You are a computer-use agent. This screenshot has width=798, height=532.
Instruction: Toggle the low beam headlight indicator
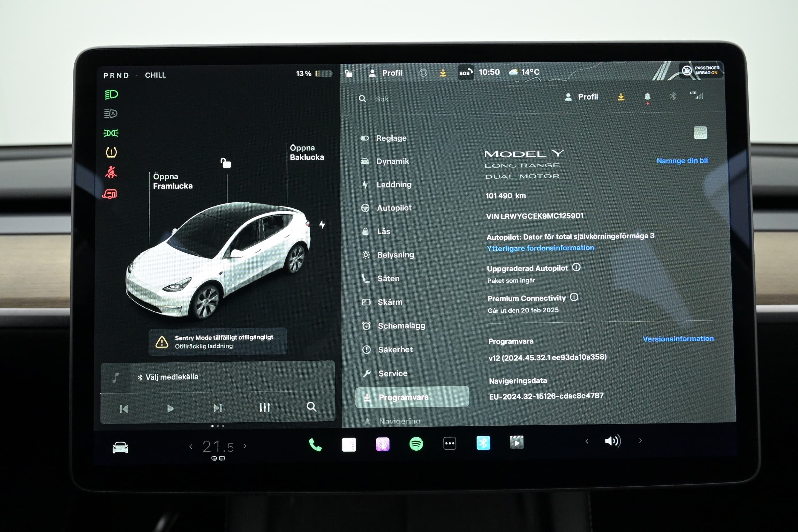pyautogui.click(x=111, y=94)
